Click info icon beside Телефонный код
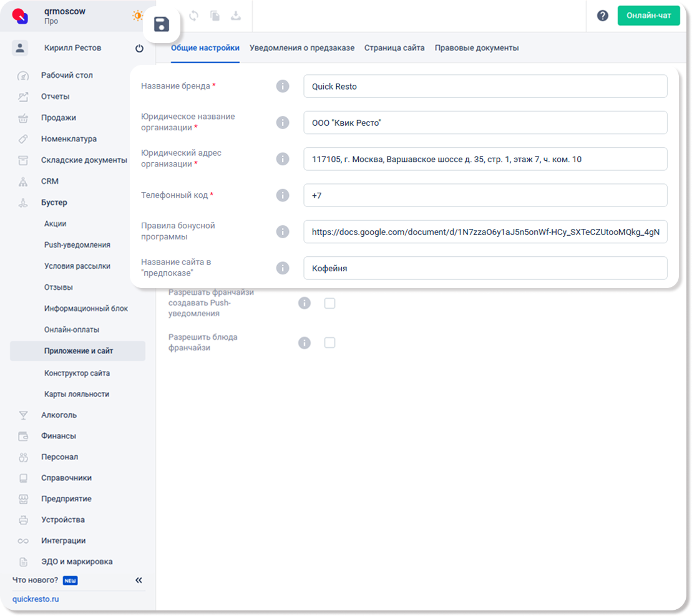This screenshot has width=692, height=616. click(x=283, y=195)
